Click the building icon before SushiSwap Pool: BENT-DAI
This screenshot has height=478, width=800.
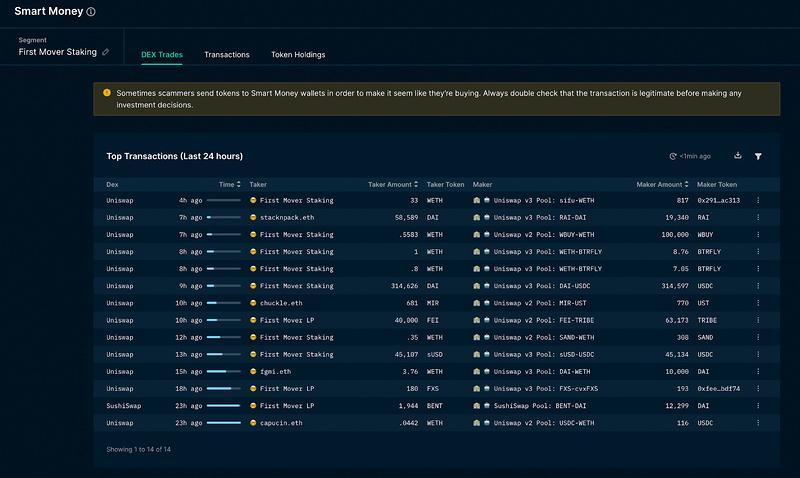tap(477, 406)
